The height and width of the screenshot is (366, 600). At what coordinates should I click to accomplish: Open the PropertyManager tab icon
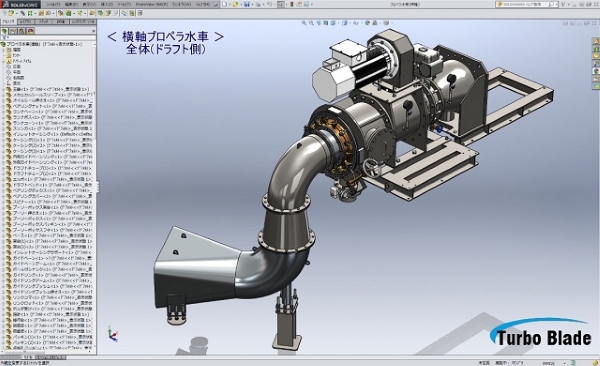tap(13, 31)
